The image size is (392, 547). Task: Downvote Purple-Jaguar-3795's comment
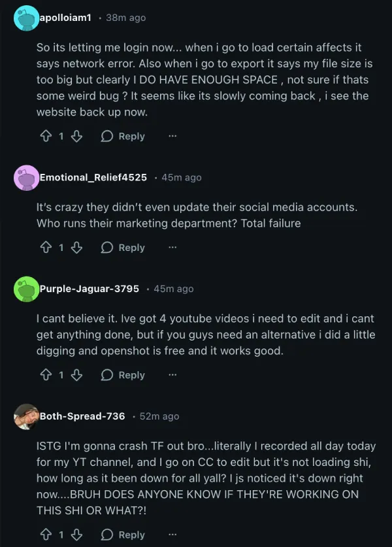76,375
